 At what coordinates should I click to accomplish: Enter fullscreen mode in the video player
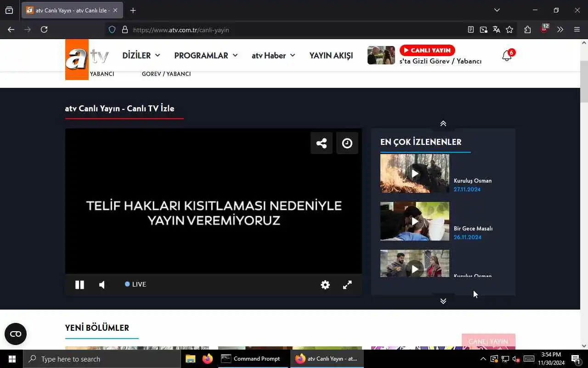347,285
